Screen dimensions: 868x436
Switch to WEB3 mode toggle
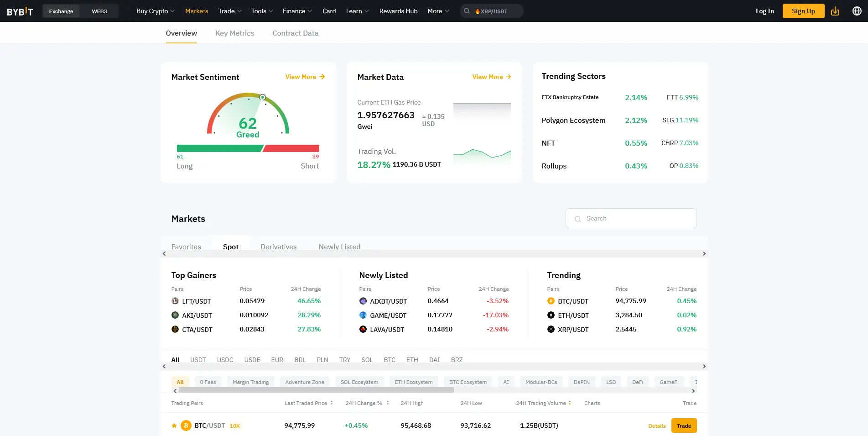coord(99,11)
